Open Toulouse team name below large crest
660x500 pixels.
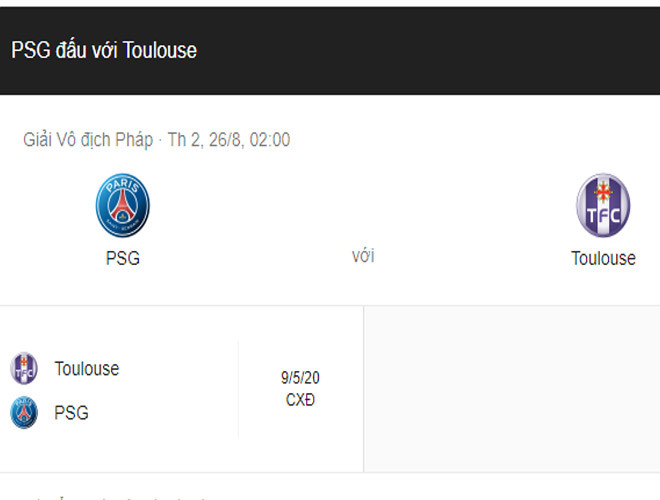(x=603, y=258)
